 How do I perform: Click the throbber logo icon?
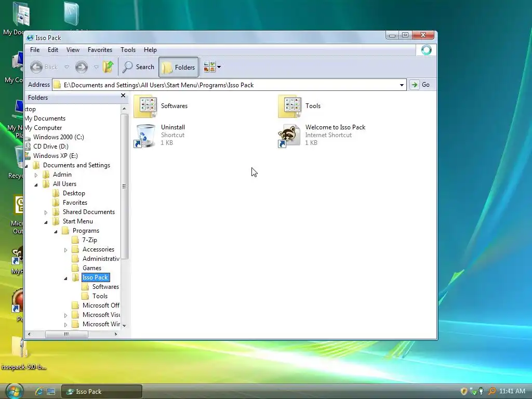coord(427,50)
